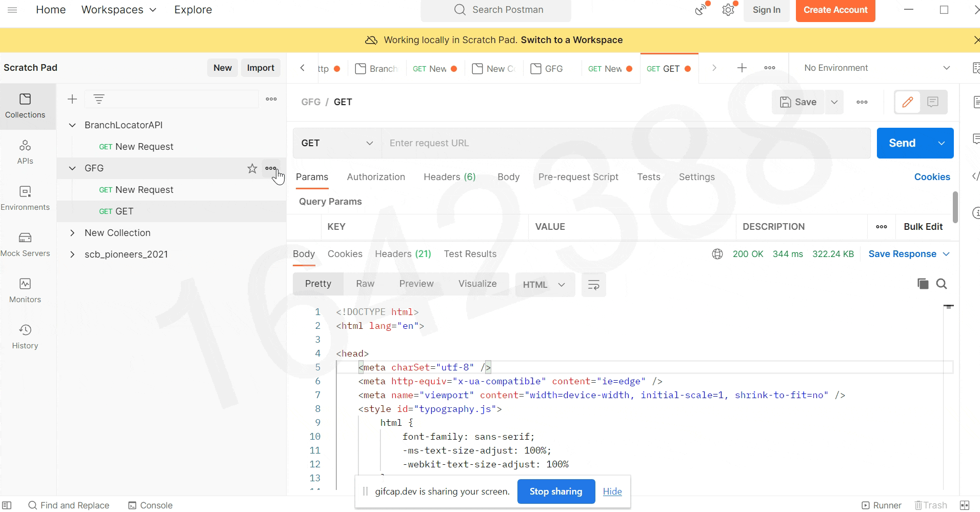Search within the response body
Image resolution: width=980 pixels, height=512 pixels.
click(942, 284)
